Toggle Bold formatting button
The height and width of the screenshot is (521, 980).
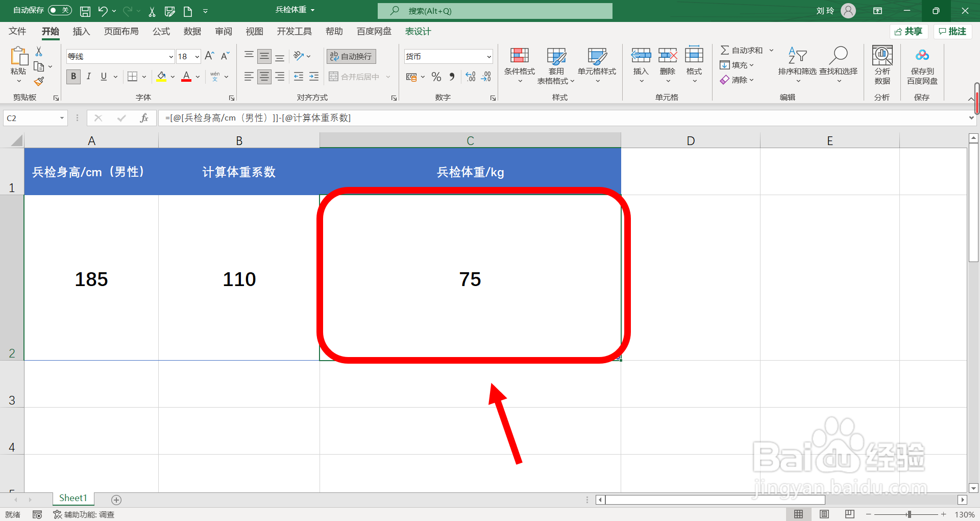pyautogui.click(x=73, y=77)
